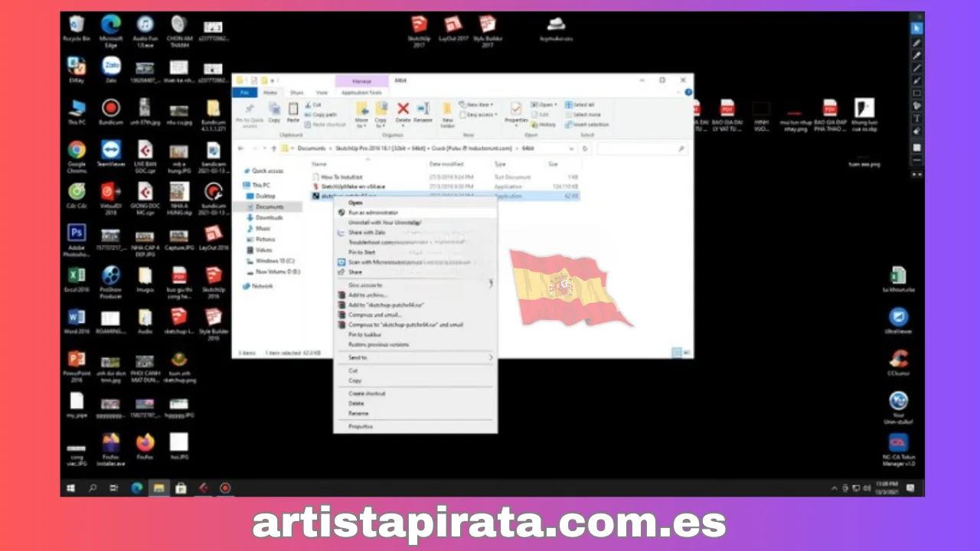
Task: Click the Explorer Back navigation arrow
Action: 240,148
